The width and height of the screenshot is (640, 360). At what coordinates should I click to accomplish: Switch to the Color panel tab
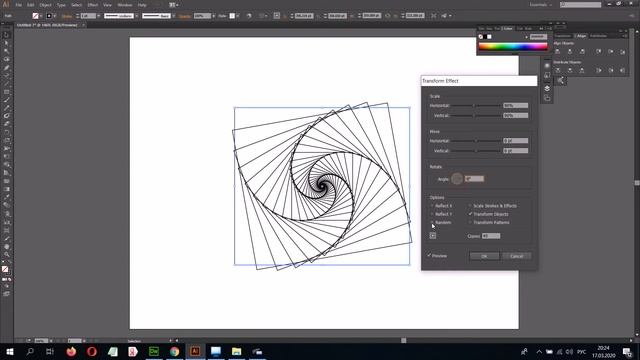[x=508, y=29]
